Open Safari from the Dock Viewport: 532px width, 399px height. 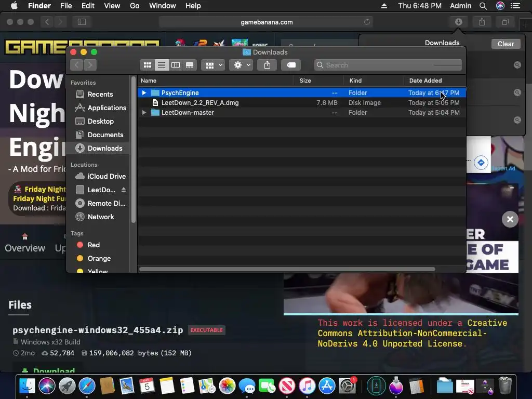87,386
